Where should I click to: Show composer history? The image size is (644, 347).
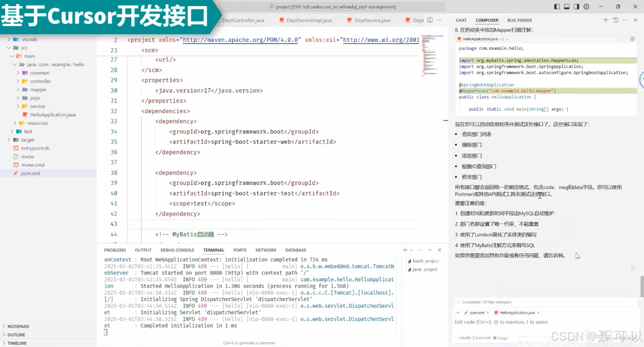(x=616, y=20)
